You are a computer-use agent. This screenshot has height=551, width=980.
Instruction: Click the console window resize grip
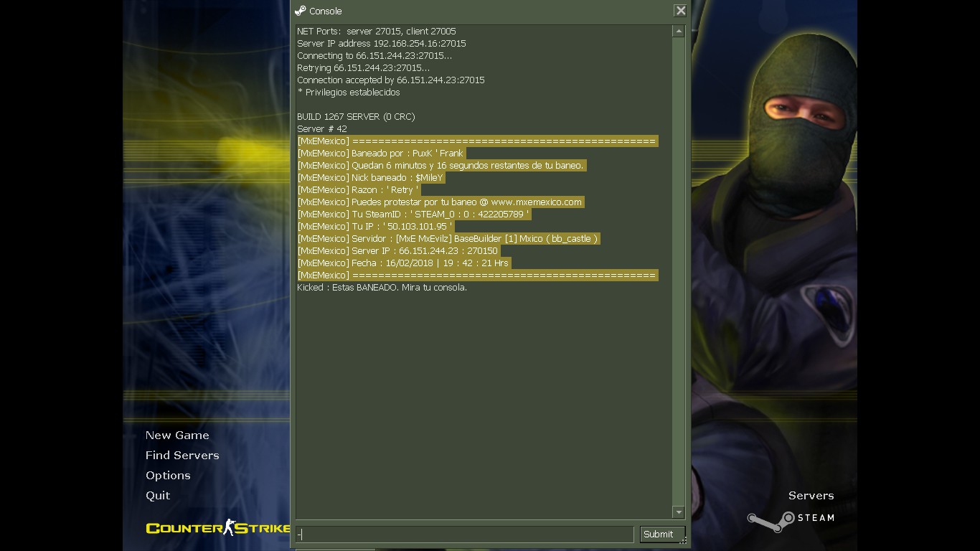click(x=683, y=540)
